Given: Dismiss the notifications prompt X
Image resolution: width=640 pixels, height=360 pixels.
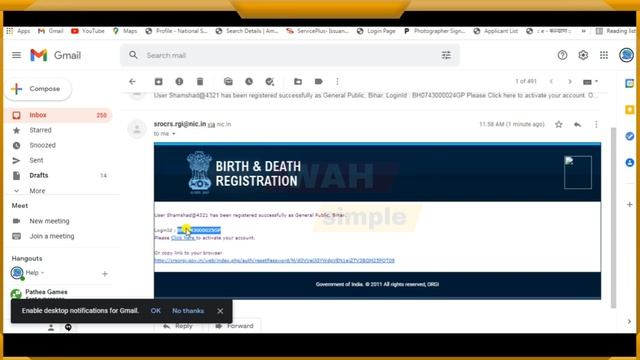Looking at the screenshot, I should click(220, 311).
